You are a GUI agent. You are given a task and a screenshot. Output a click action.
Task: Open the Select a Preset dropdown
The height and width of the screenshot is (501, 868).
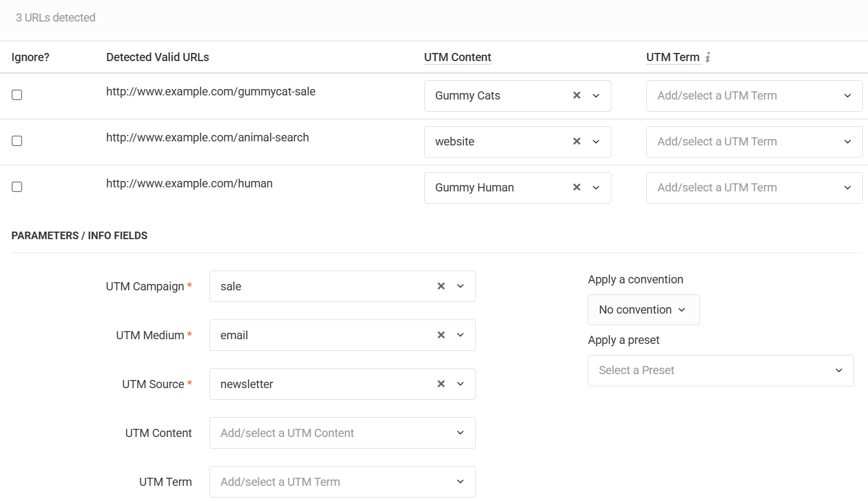pyautogui.click(x=720, y=371)
